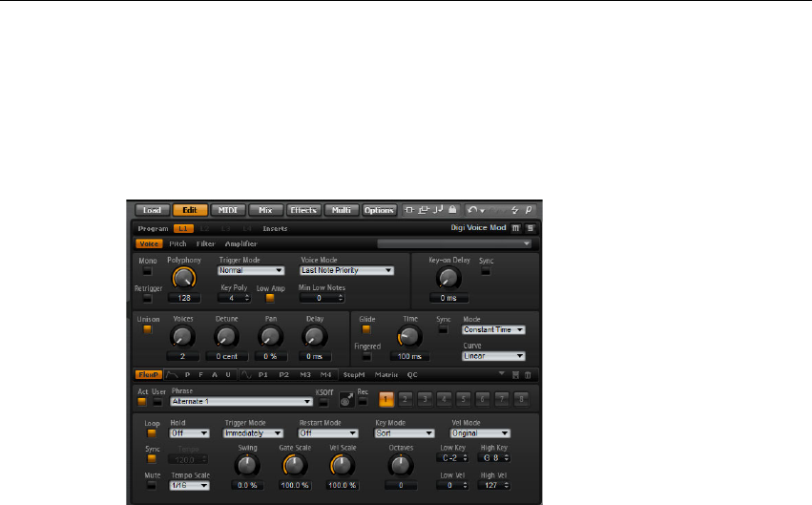This screenshot has height=505, width=812.
Task: Click the trash delete icon on the FlexP row
Action: [528, 375]
